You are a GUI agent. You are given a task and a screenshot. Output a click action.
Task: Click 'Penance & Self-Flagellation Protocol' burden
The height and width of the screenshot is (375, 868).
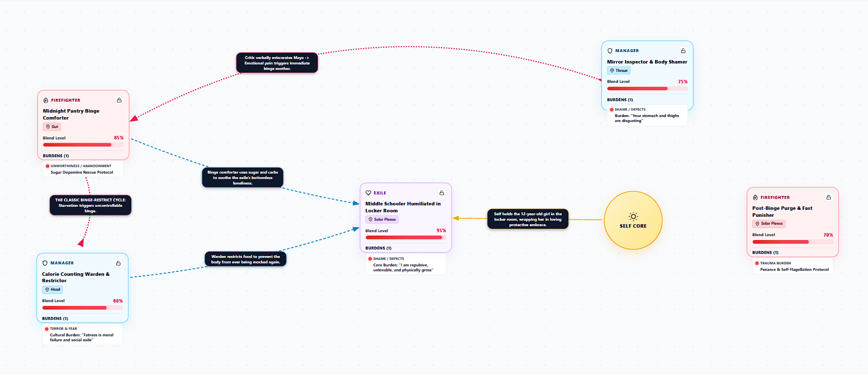tap(795, 269)
